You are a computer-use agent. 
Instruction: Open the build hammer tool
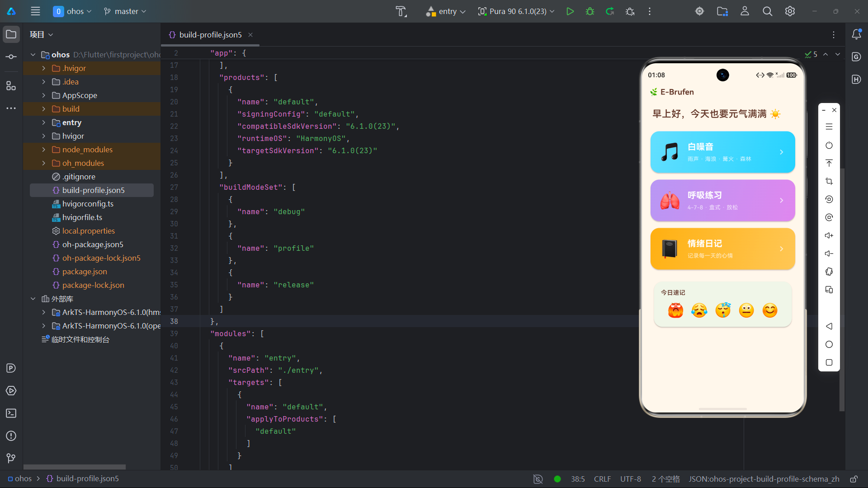click(401, 11)
